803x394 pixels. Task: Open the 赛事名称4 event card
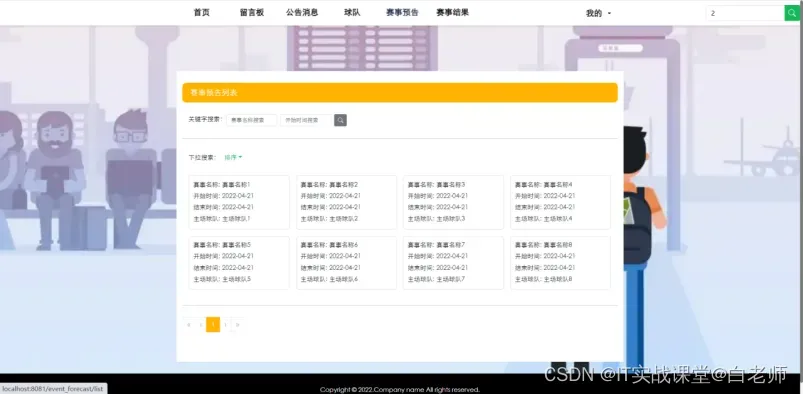(560, 202)
